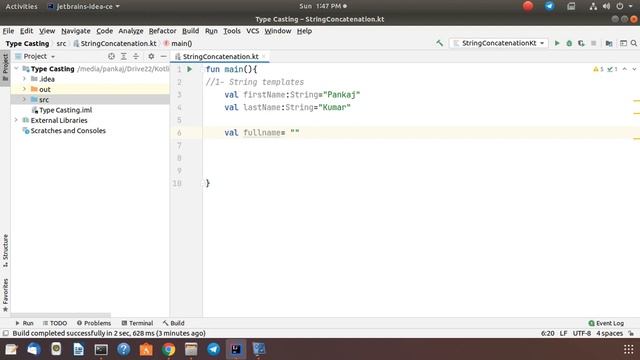Screen dimensions: 640x360
Task: Open the TODO tool window
Action: pos(55,323)
